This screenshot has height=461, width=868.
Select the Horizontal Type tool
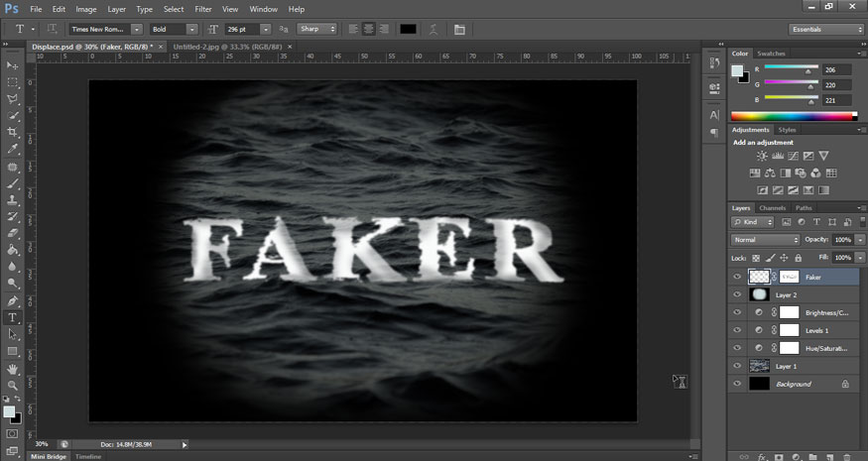(12, 317)
